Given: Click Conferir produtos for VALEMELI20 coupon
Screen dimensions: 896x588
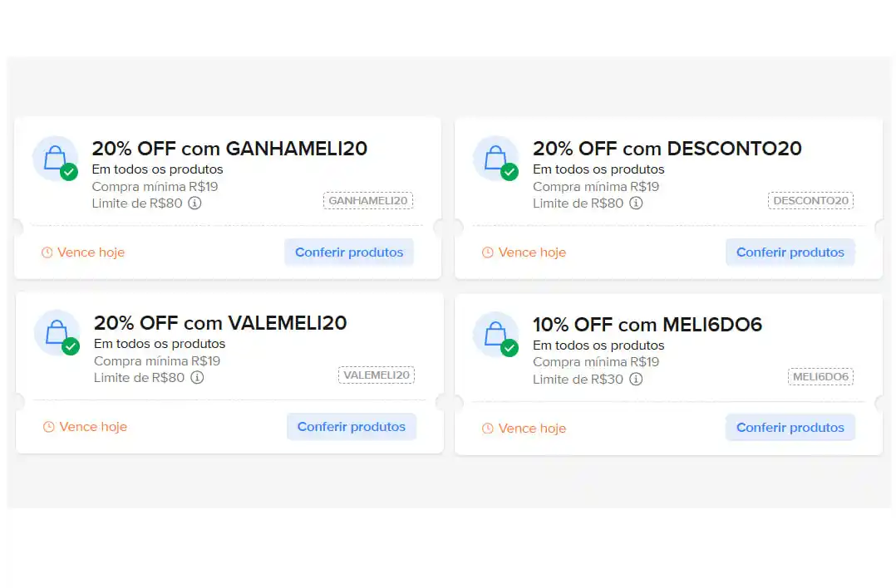Looking at the screenshot, I should point(352,426).
